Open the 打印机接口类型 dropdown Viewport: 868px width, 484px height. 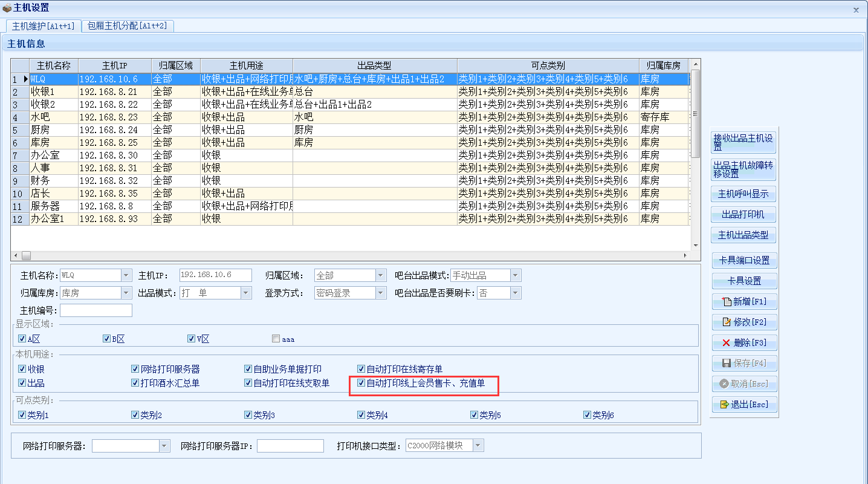pos(478,445)
